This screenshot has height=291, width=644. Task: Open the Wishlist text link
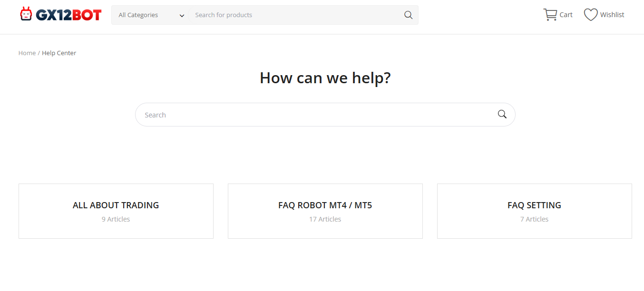pyautogui.click(x=612, y=15)
